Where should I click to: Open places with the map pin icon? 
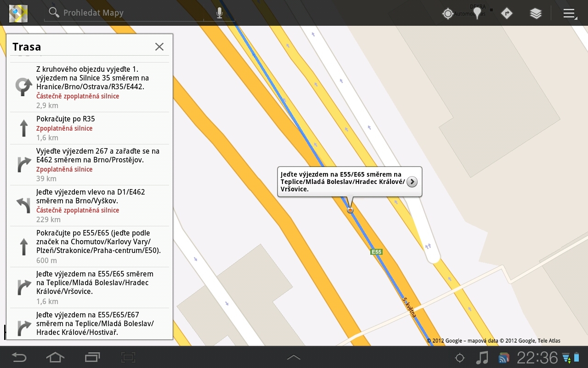pos(477,12)
